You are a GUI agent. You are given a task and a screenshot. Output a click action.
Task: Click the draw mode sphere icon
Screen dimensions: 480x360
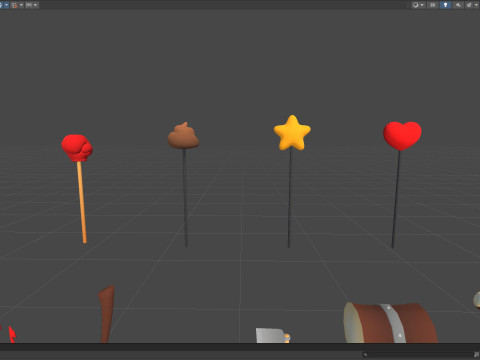[415, 5]
